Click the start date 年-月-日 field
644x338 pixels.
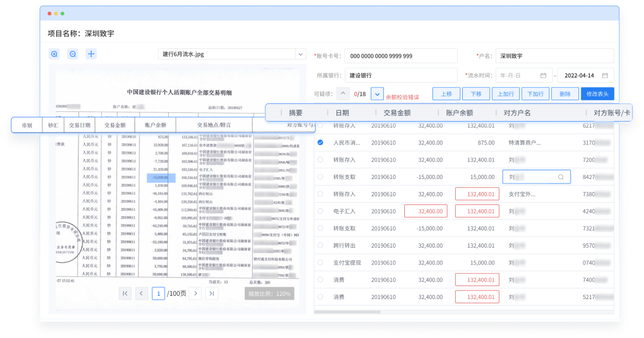coord(524,76)
